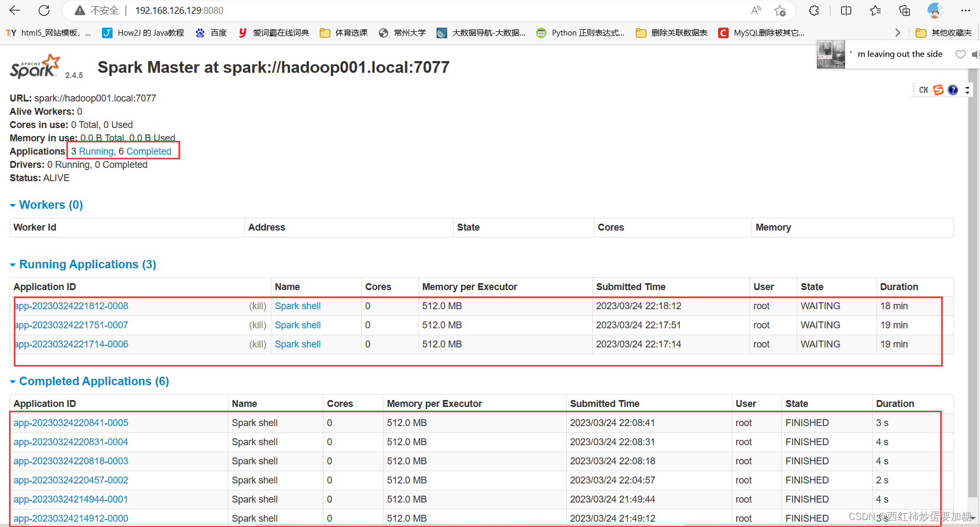Click the 'Status: ALIVE' text
The height and width of the screenshot is (527, 980).
click(x=39, y=178)
